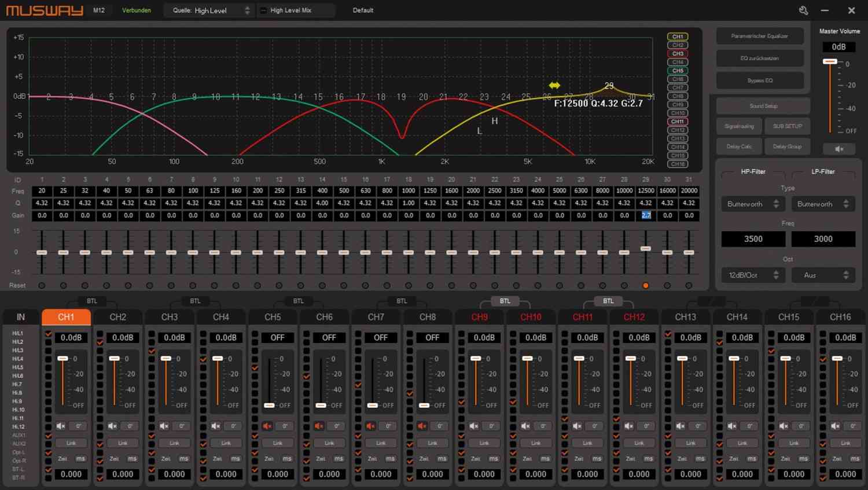Toggle CH1 curve visibility in graph legend
Viewport: 868px width, 490px height.
coord(678,36)
